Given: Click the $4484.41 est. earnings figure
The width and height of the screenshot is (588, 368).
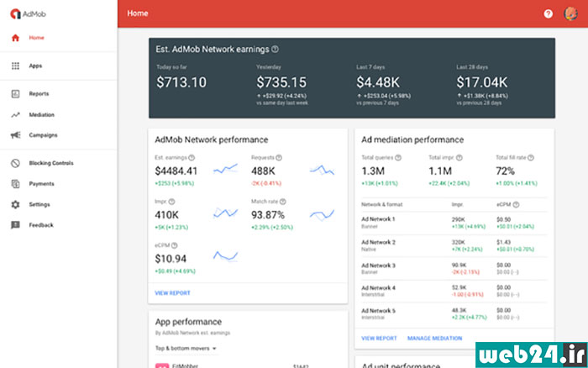Looking at the screenshot, I should click(x=176, y=171).
